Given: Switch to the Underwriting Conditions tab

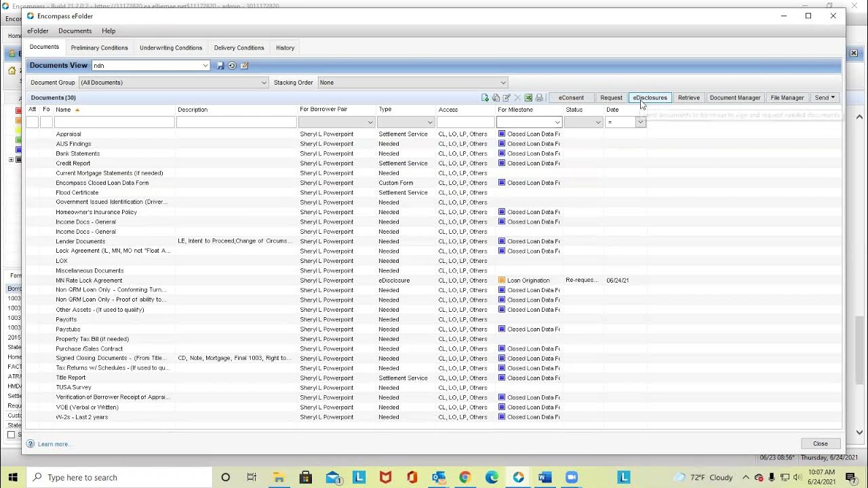Looking at the screenshot, I should tap(171, 48).
